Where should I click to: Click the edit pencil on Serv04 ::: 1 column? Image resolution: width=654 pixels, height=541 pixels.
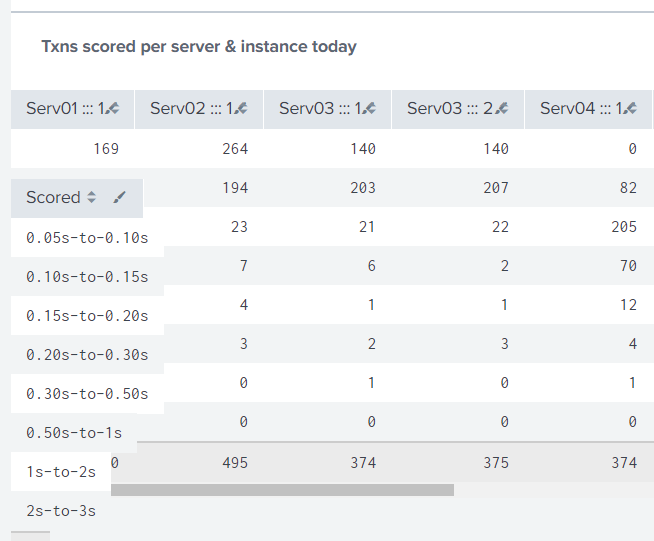click(631, 108)
